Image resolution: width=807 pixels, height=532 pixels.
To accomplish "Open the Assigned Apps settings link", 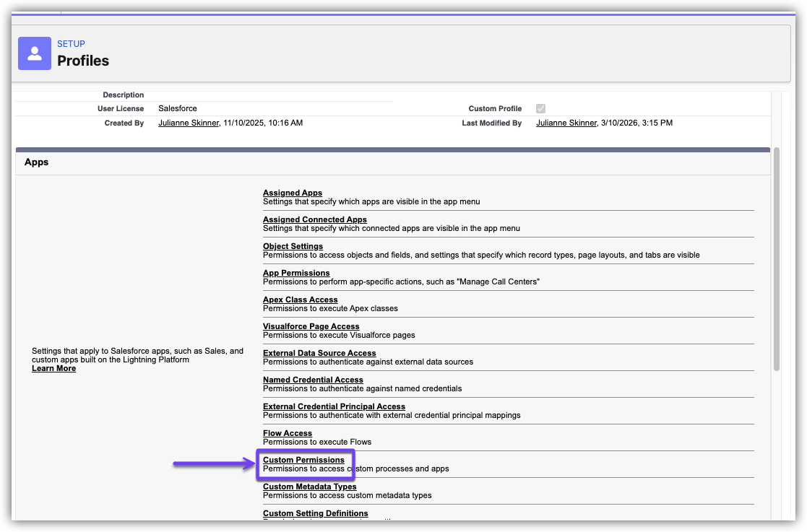I will (292, 193).
